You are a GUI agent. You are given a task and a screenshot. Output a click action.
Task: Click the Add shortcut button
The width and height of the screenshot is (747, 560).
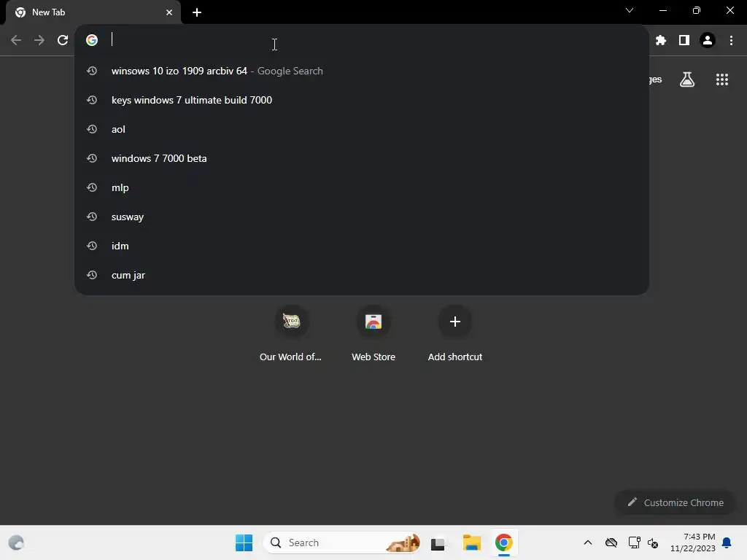tap(455, 334)
